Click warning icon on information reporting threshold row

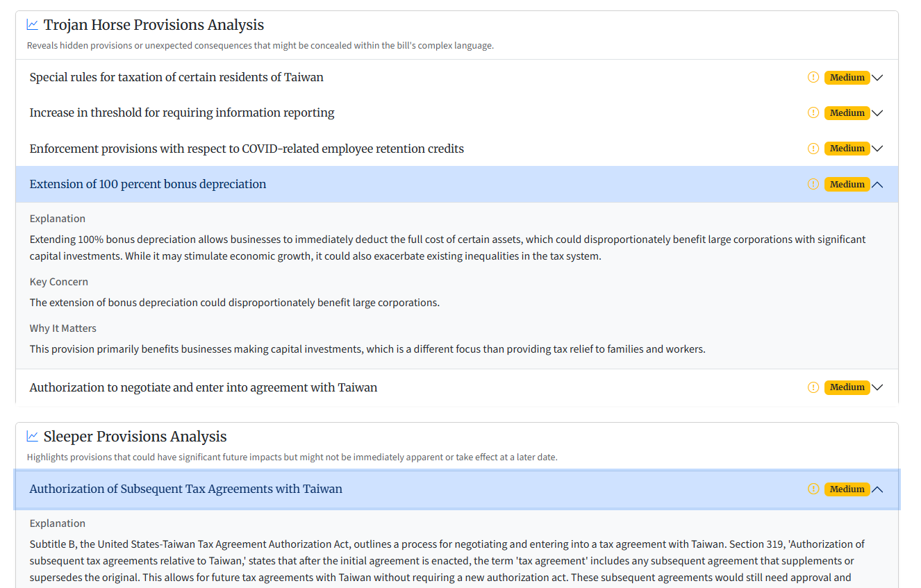coord(813,112)
